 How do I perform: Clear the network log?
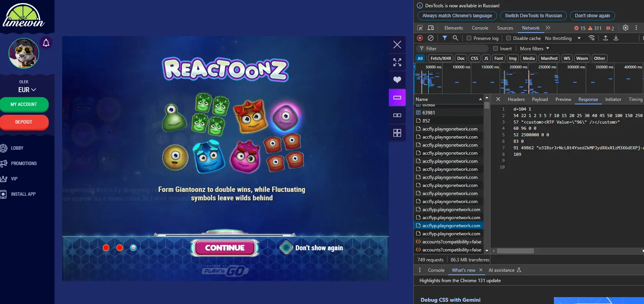click(x=431, y=38)
